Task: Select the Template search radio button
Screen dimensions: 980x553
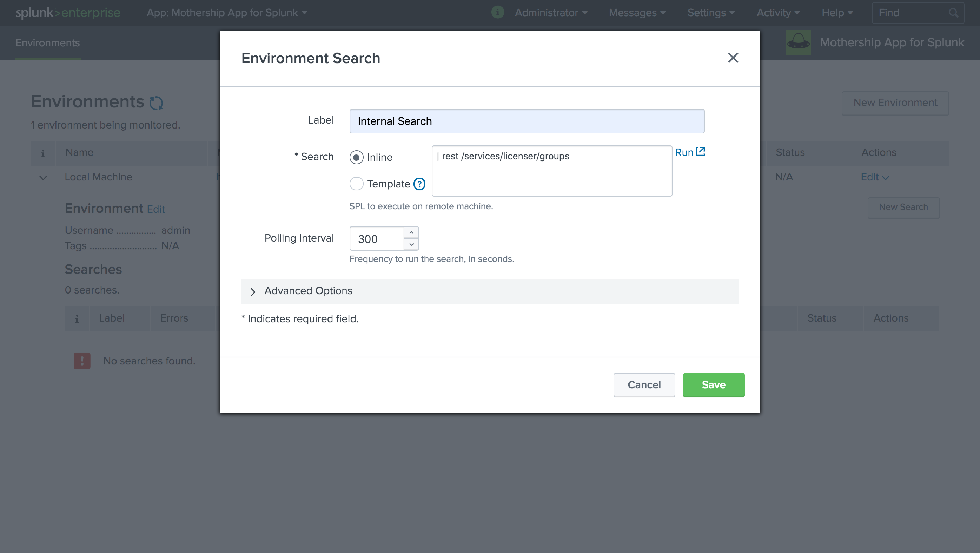Action: 357,184
